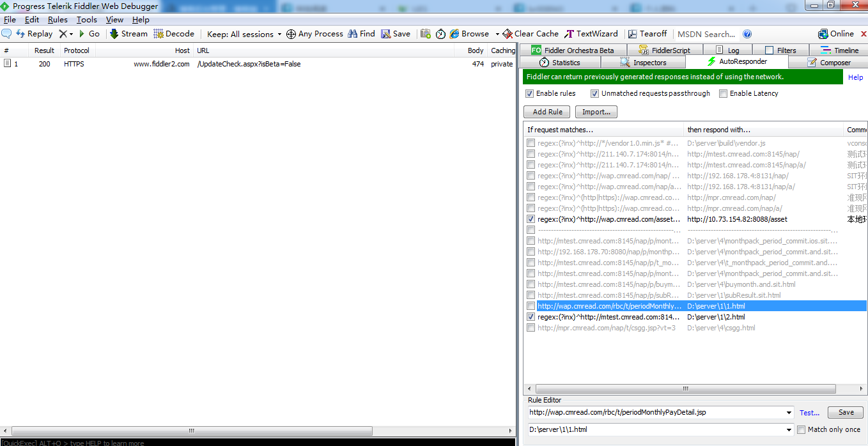Open the View menu
Viewport: 868px width, 446px height.
[114, 20]
